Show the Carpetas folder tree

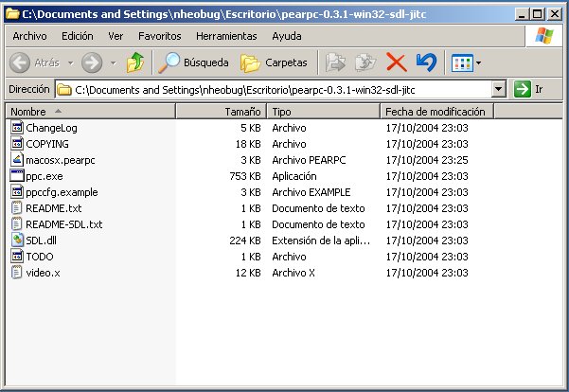click(x=274, y=62)
